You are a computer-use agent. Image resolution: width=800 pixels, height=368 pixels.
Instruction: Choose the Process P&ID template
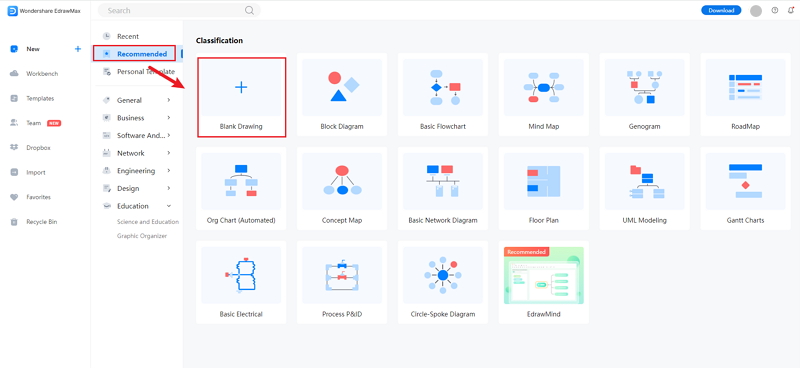coord(342,283)
